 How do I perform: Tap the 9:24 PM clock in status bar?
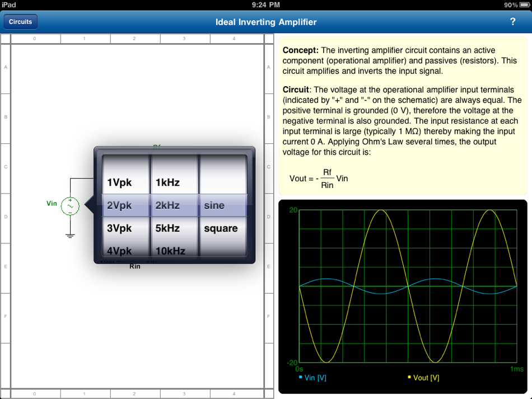tap(266, 4)
